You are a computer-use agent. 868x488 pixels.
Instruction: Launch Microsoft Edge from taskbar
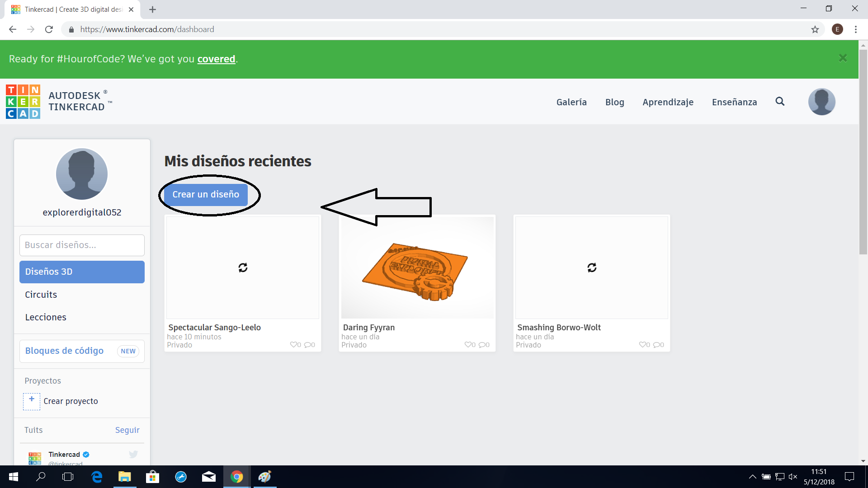pos(97,477)
